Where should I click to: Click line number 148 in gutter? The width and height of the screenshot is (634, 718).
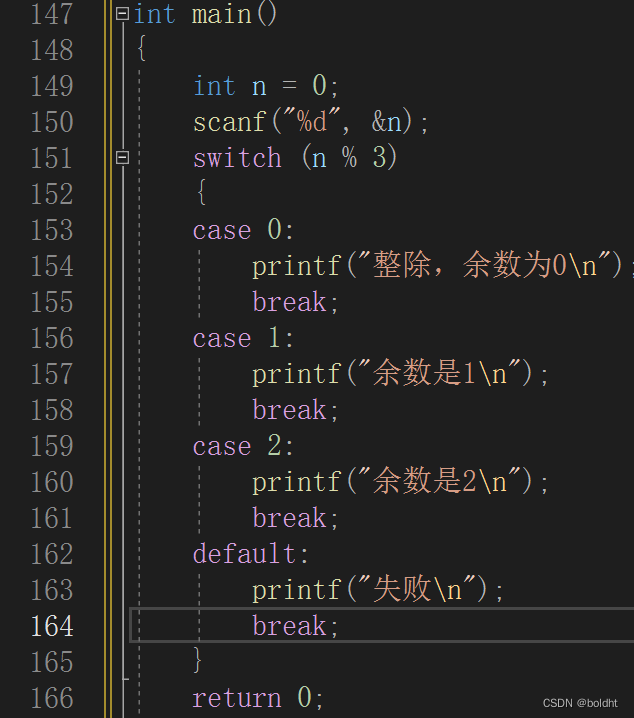click(52, 50)
